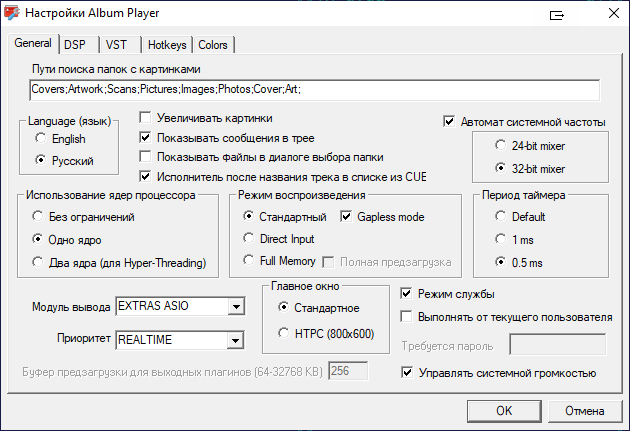Click the Album Player app icon in title bar
The width and height of the screenshot is (630, 431).
point(12,13)
